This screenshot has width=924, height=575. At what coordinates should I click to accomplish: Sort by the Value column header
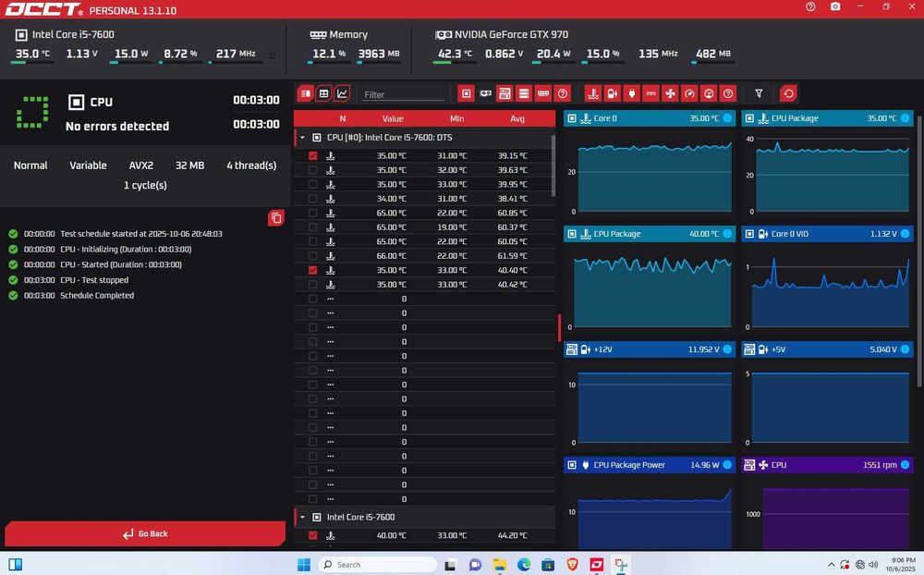[393, 118]
